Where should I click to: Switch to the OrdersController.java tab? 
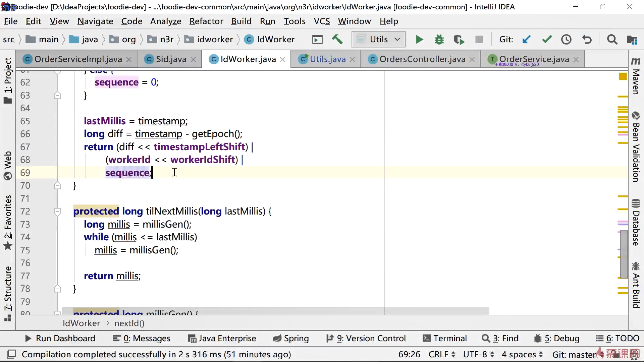[422, 59]
